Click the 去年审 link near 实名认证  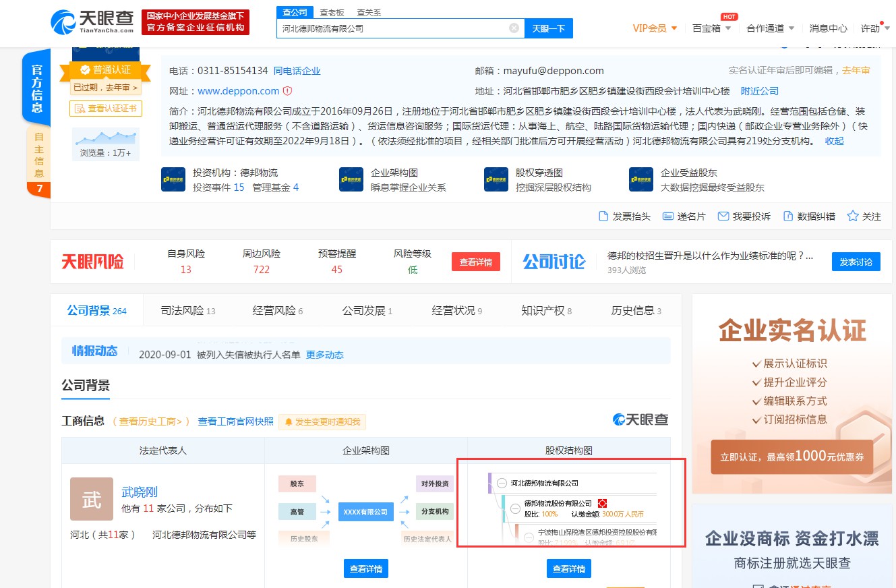856,71
